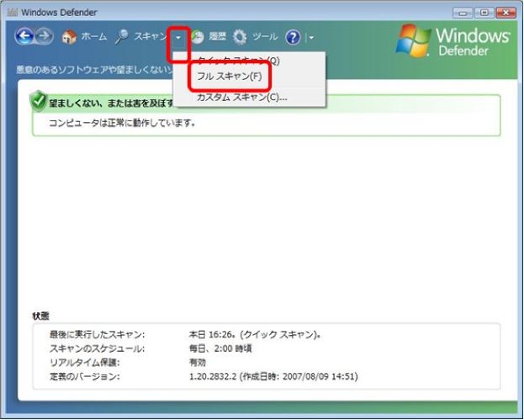Open History using the clock icon
The image size is (524, 420).
coord(198,37)
